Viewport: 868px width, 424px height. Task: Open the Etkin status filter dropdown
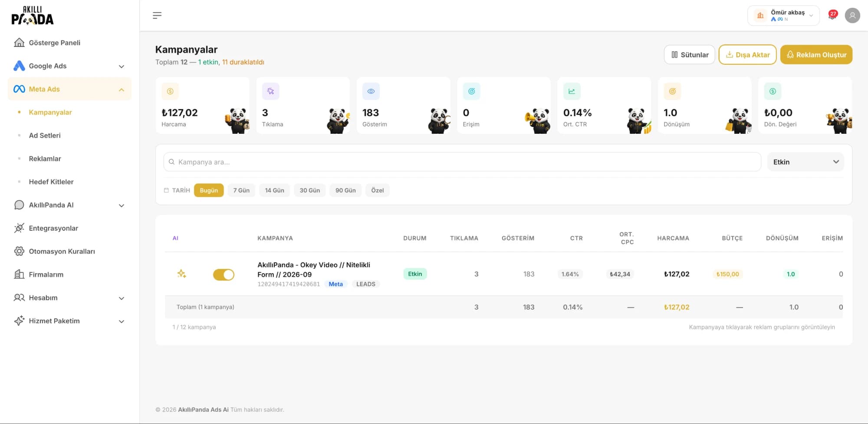point(806,162)
